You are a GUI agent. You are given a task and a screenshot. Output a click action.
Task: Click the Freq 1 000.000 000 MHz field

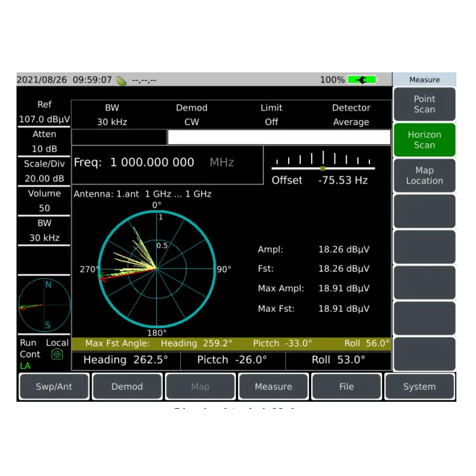tap(168, 165)
